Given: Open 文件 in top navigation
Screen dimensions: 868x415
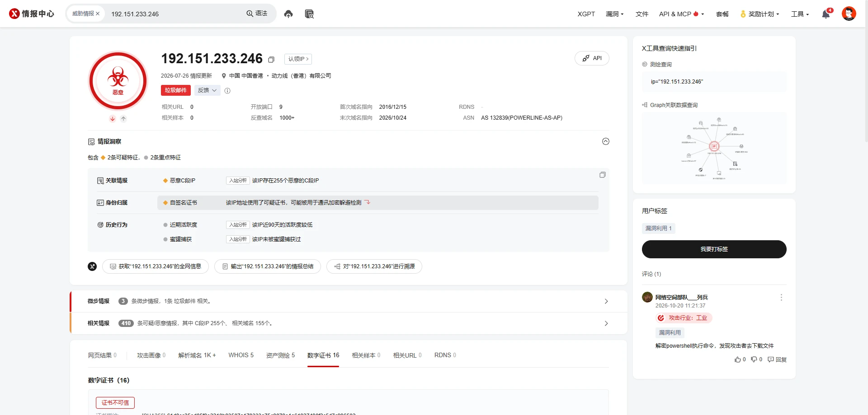Looking at the screenshot, I should [642, 14].
